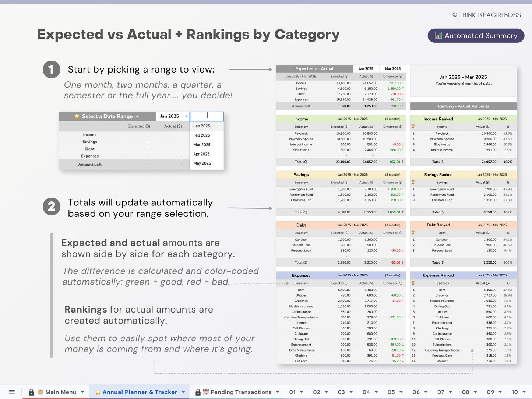Click the trophy icon in Income Ranked table
This screenshot has height=399, width=532.
tap(413, 127)
